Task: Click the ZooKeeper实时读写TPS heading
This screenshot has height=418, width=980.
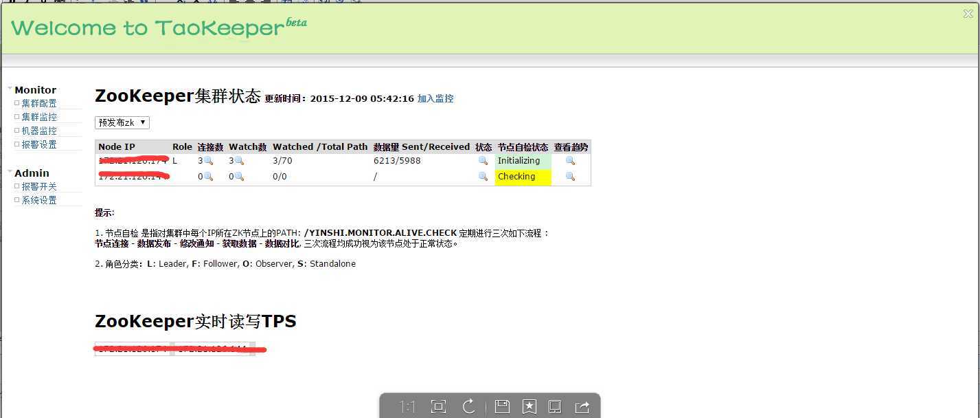Action: pos(196,321)
